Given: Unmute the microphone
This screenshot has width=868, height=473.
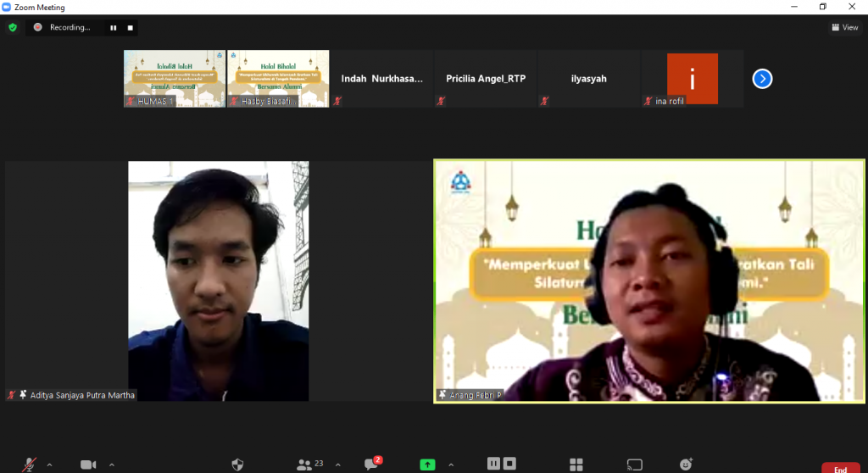Looking at the screenshot, I should [30, 465].
